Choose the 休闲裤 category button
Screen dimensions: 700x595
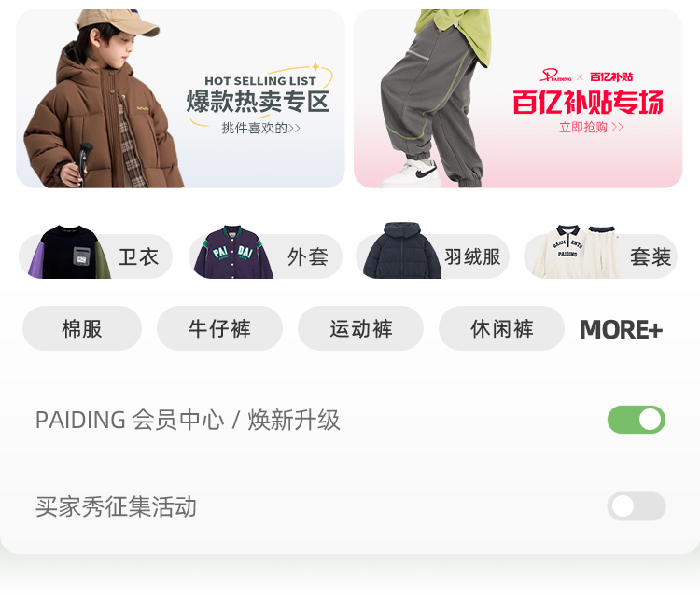tap(501, 328)
